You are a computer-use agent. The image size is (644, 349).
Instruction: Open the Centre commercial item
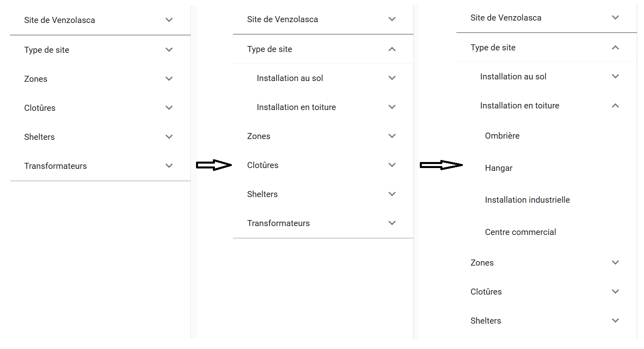click(520, 232)
